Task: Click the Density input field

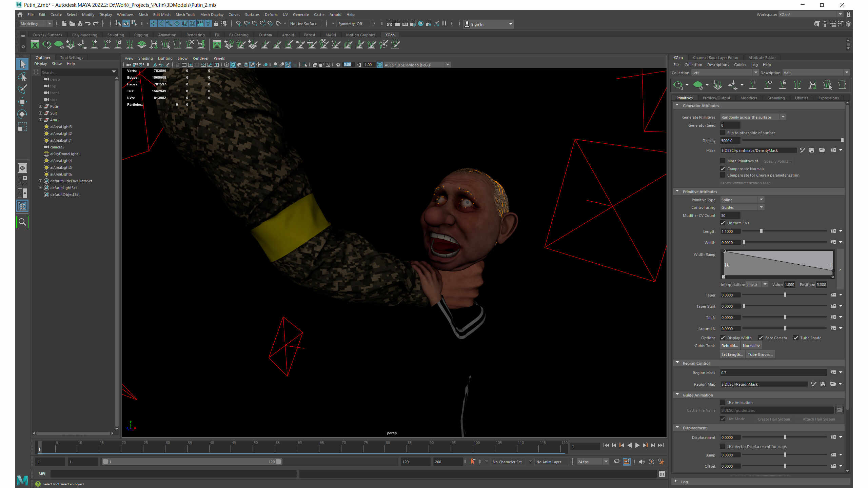Action: click(x=730, y=141)
